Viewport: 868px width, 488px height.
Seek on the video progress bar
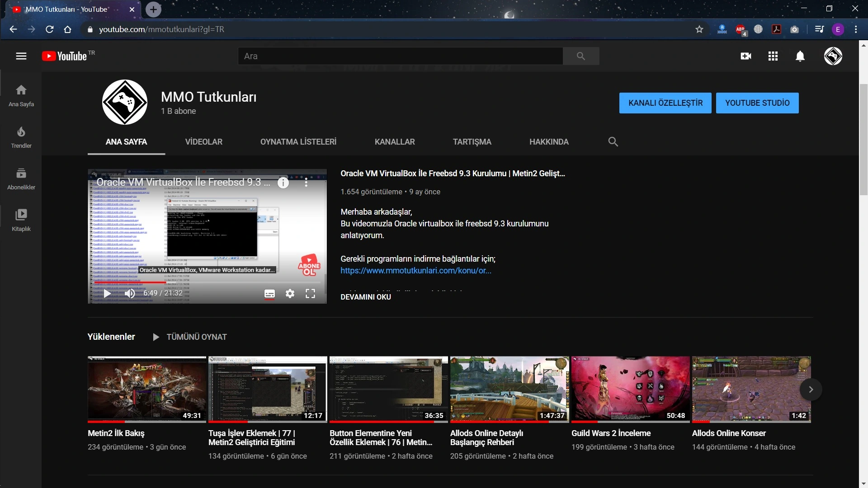[207, 283]
